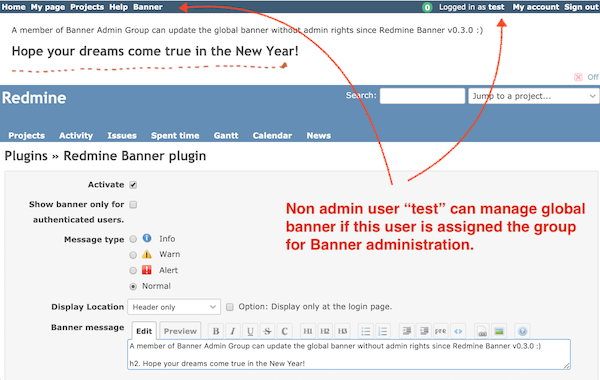Click Off link to hide banner

click(x=593, y=77)
